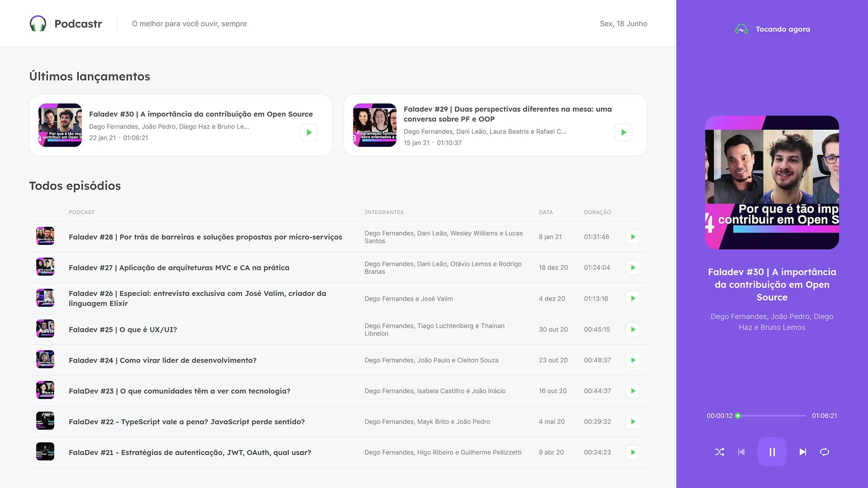Click the Podcastr headphones logo
Viewport: 868px width, 488px height.
[38, 23]
